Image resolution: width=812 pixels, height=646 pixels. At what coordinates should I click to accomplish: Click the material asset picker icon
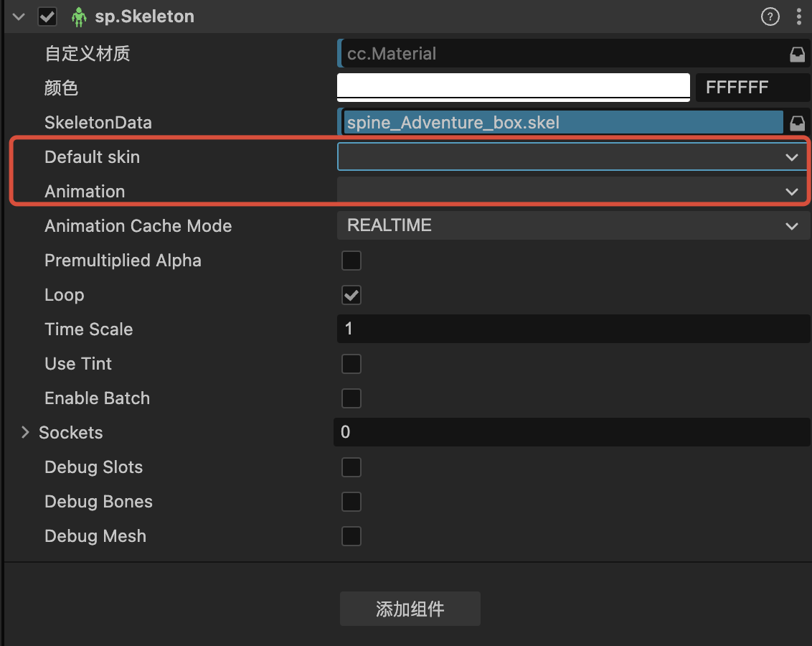click(797, 54)
